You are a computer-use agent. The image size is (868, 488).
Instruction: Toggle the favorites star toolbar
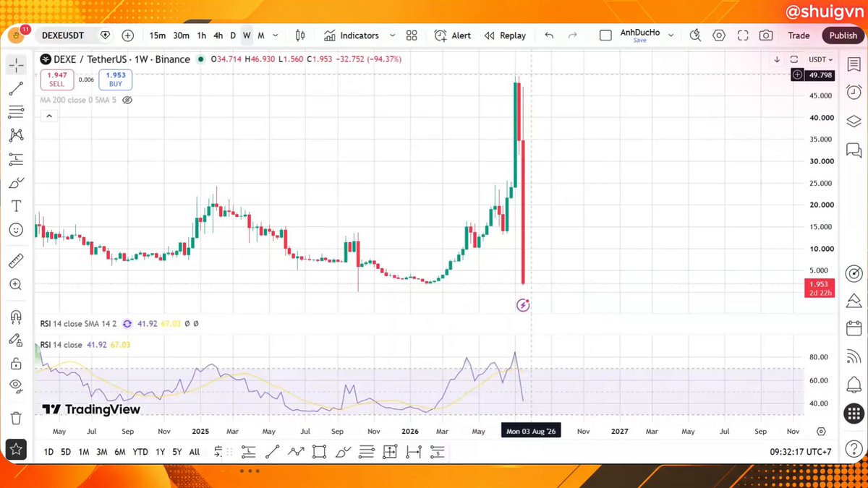point(16,449)
